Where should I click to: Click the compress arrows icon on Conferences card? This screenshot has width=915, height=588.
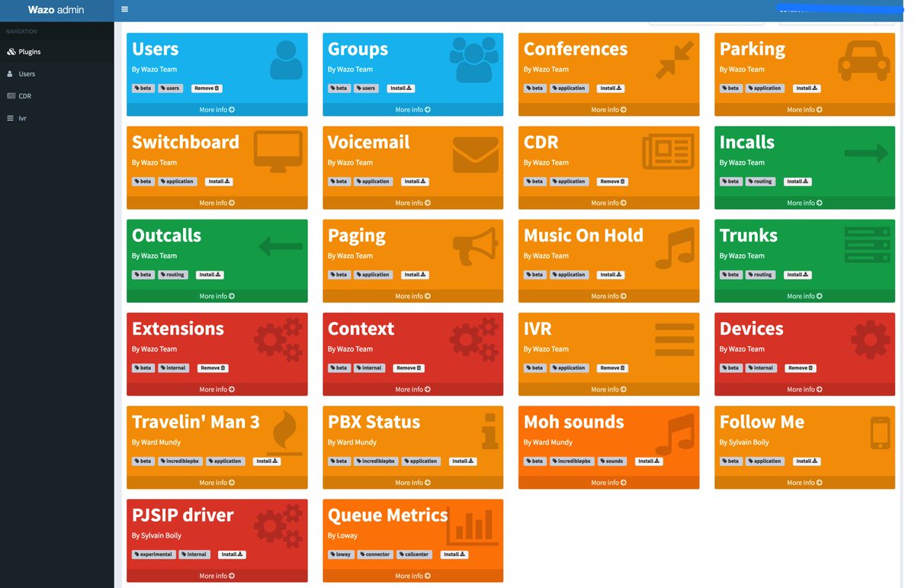(x=675, y=60)
